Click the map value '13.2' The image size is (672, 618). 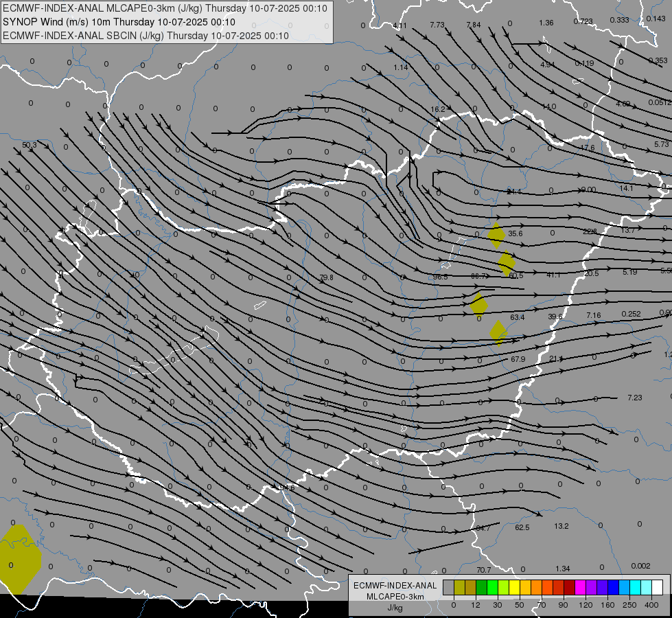(561, 526)
